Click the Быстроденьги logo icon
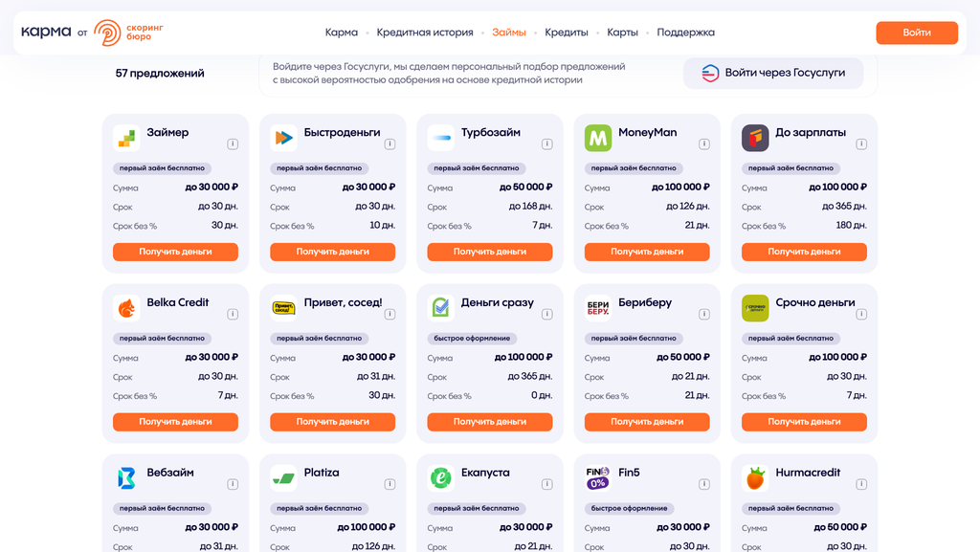980x552 pixels. (283, 138)
